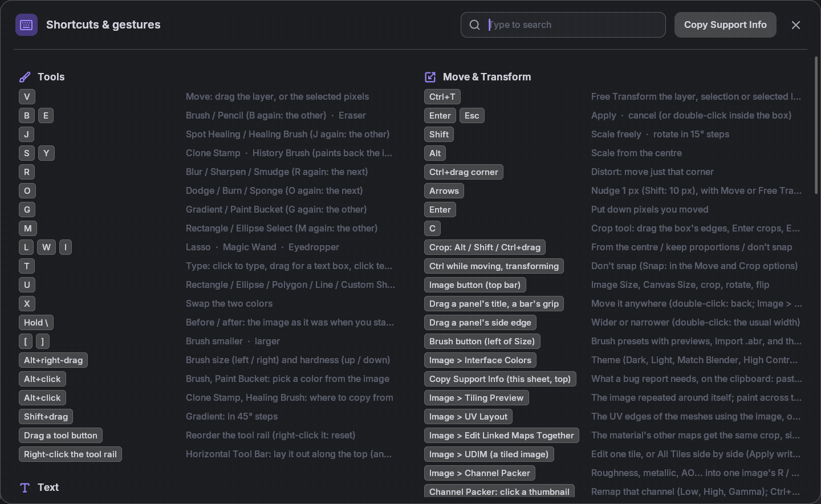Click the T icon beside the Text heading
The image size is (821, 504).
[25, 487]
